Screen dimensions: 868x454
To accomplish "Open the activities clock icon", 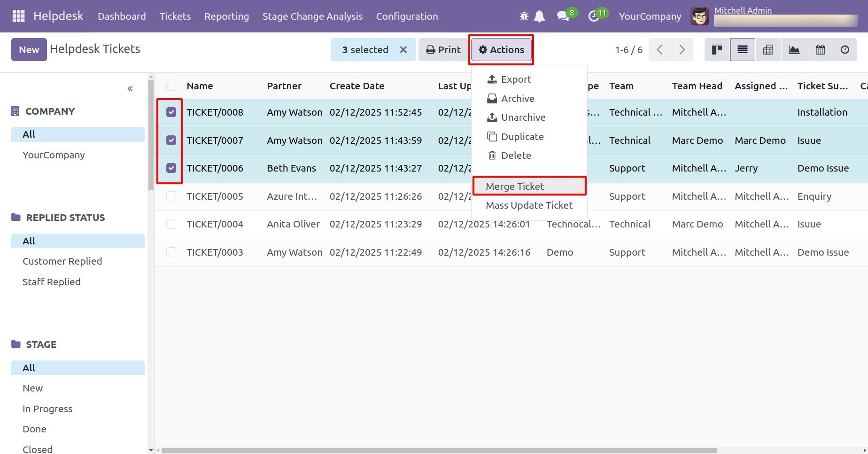I will [x=594, y=16].
